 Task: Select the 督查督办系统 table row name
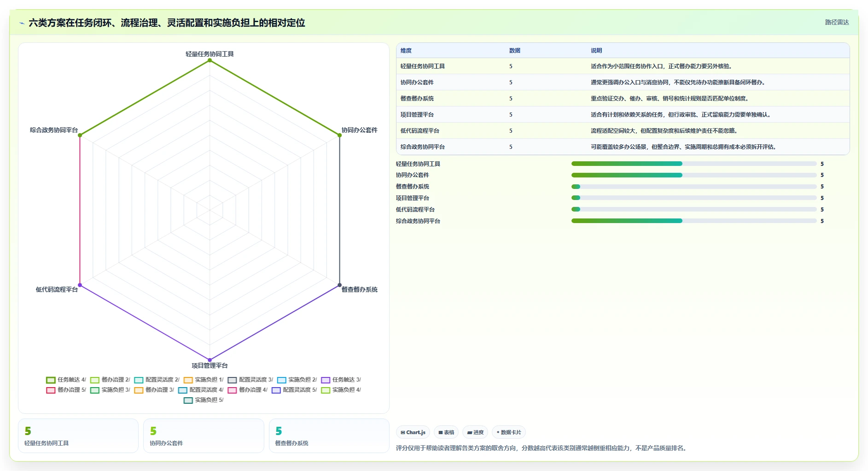(417, 99)
